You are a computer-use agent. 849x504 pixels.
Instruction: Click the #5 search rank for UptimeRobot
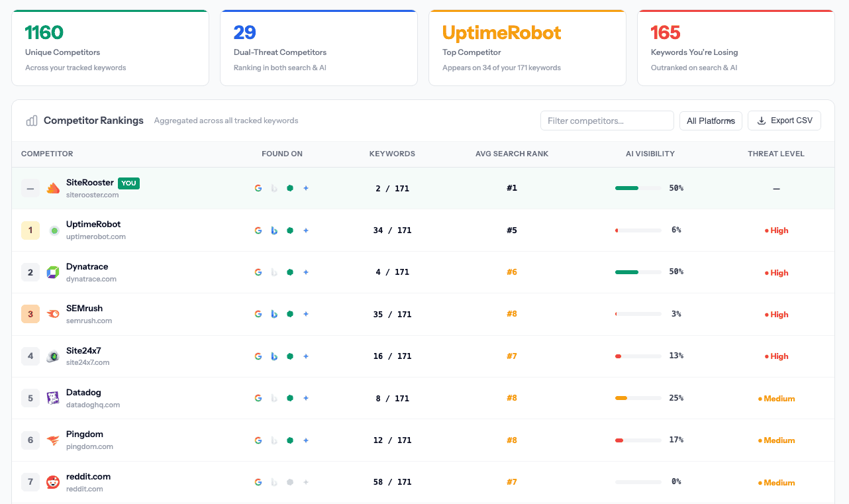(512, 230)
